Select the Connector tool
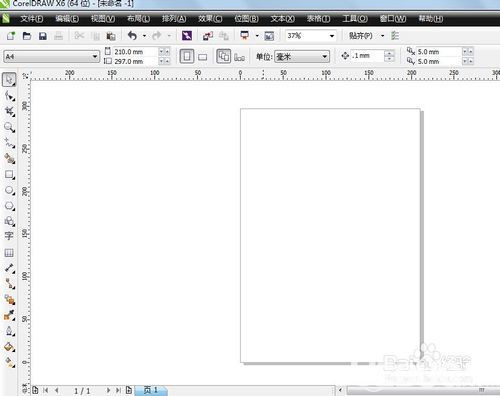The height and width of the screenshot is (396, 500). click(9, 284)
